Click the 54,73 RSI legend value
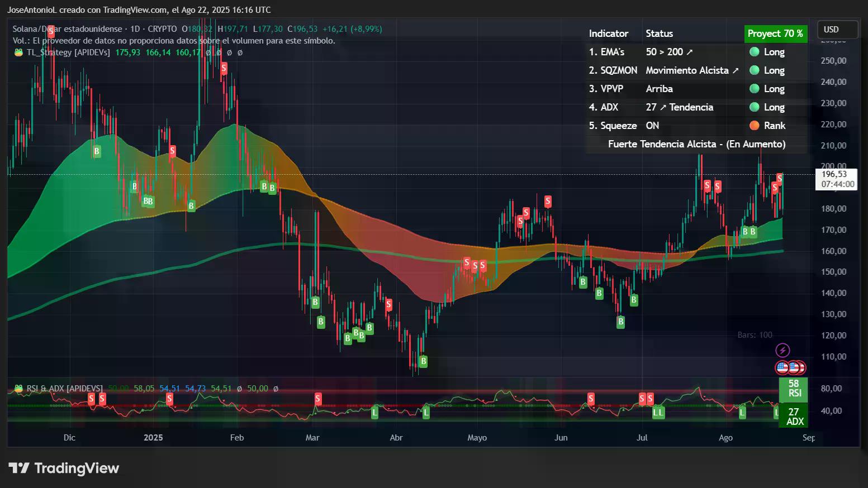Viewport: 868px width, 488px height. [x=196, y=389]
